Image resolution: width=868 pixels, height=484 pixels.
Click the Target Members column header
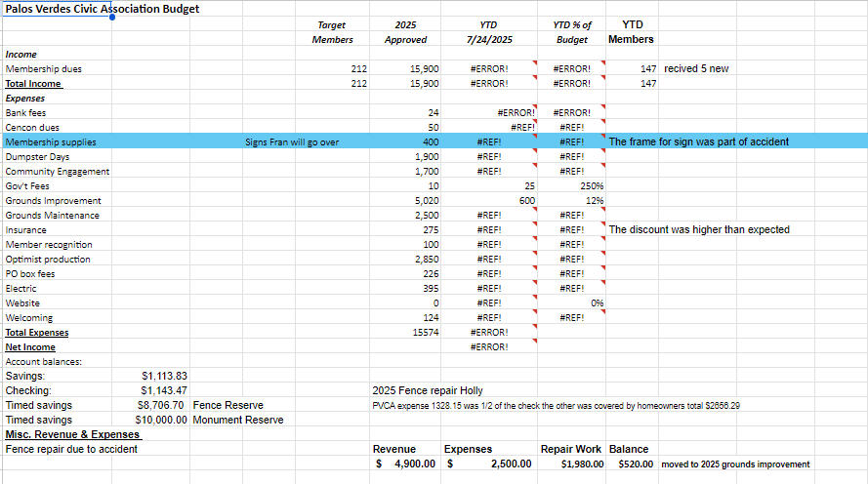[332, 32]
